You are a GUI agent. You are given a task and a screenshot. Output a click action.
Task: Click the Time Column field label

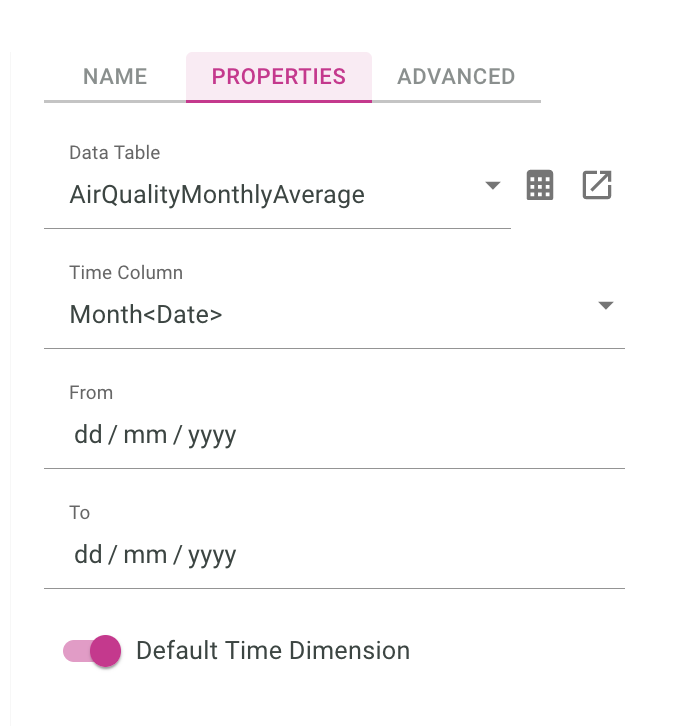[126, 273]
